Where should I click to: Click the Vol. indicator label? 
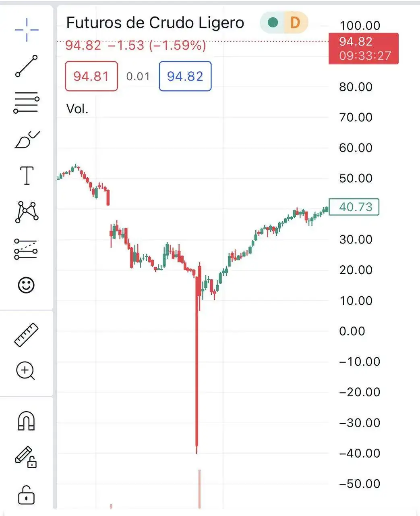tap(77, 109)
